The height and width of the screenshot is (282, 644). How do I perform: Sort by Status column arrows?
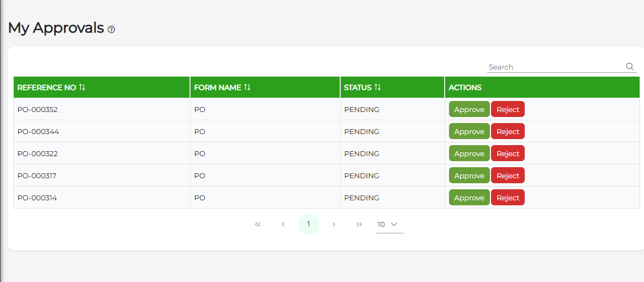(x=378, y=87)
